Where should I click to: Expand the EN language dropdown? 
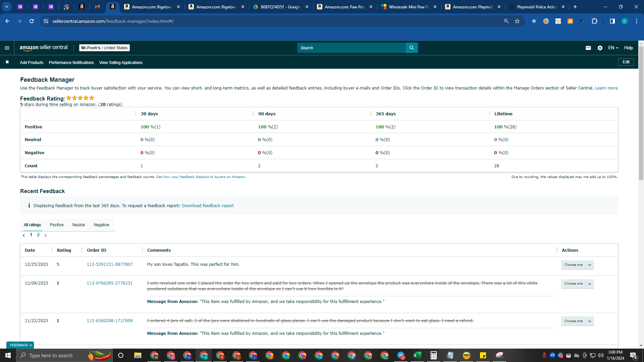tap(613, 48)
